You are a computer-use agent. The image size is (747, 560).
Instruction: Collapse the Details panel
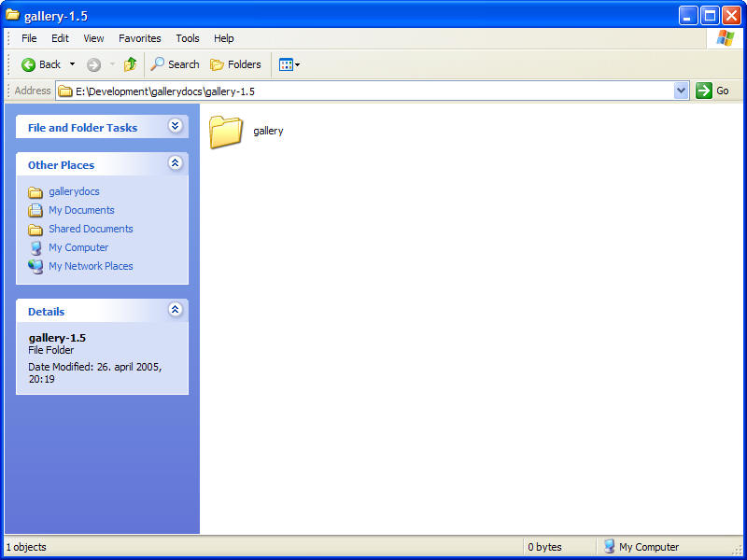[x=175, y=310]
